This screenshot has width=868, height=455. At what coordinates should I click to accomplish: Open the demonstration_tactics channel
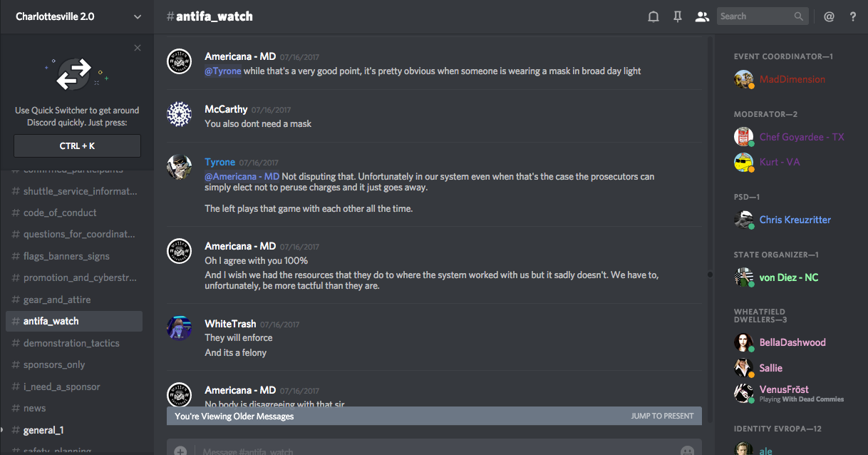71,343
